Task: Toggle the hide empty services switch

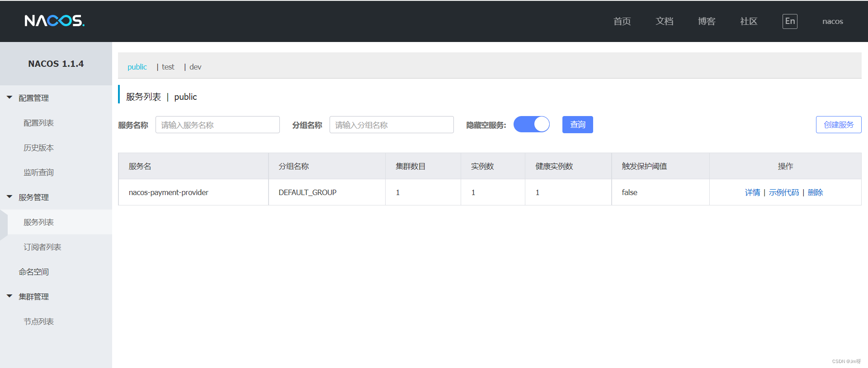Action: click(532, 124)
